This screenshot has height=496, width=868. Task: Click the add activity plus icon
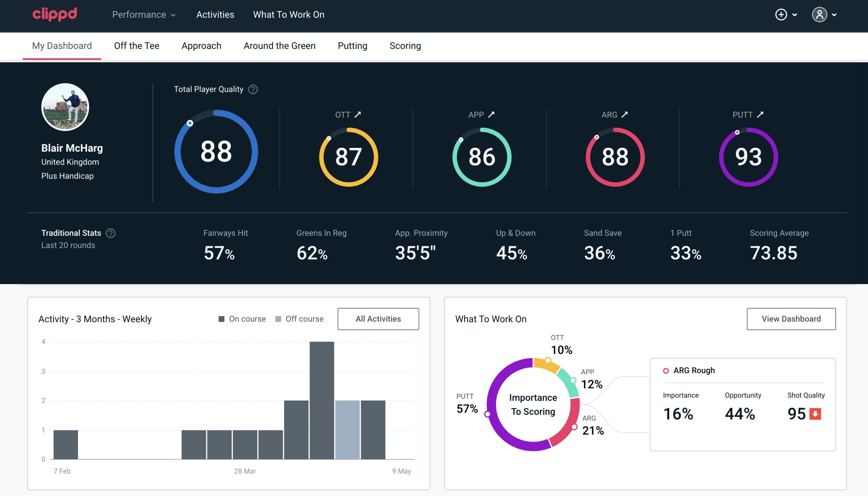781,14
